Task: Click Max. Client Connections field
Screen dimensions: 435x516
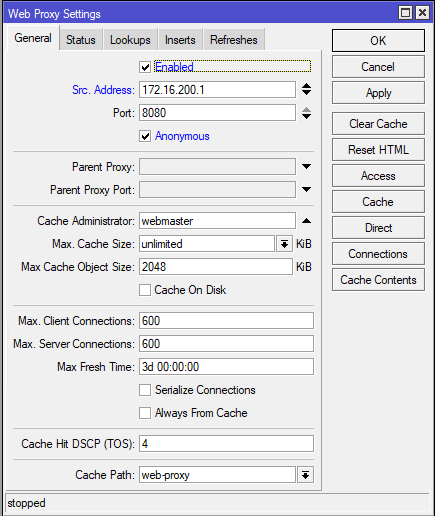Action: coord(226,321)
